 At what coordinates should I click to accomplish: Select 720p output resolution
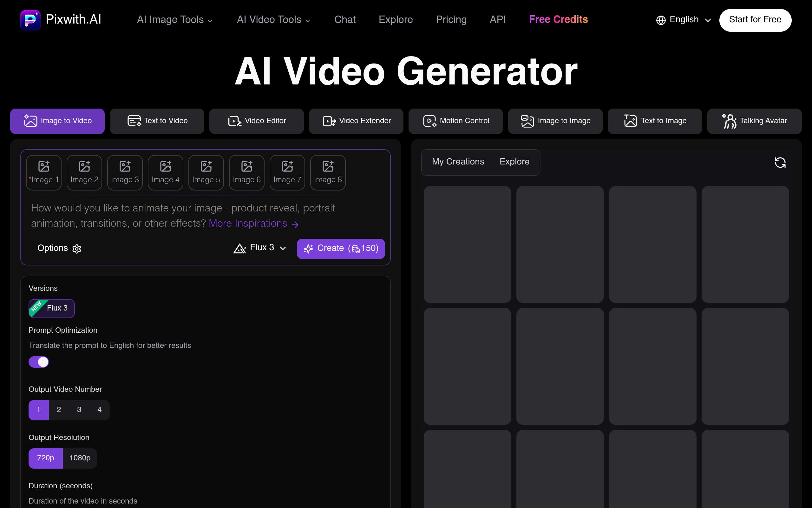pos(46,458)
